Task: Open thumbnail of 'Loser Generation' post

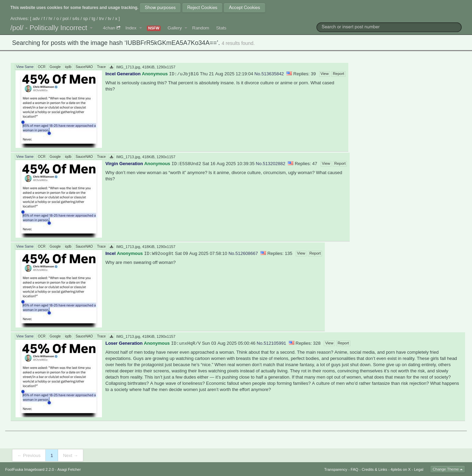Action: pos(59,379)
